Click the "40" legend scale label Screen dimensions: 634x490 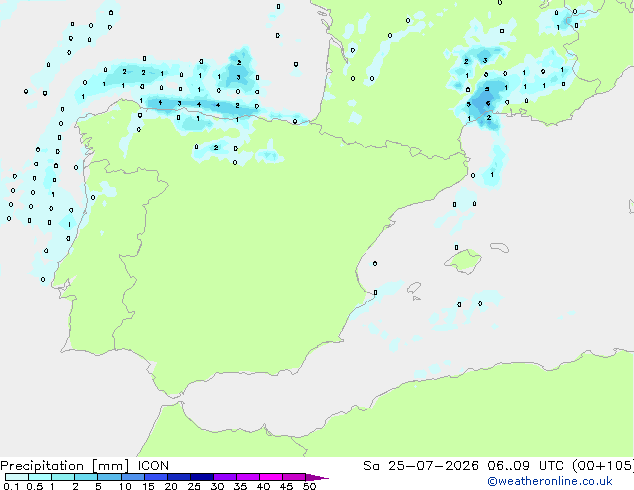tap(263, 486)
